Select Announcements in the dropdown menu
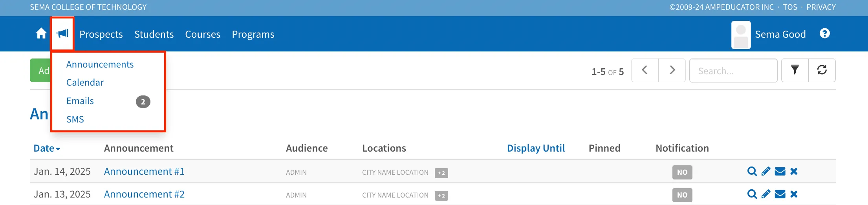Screen dimensions: 868x205 100,64
